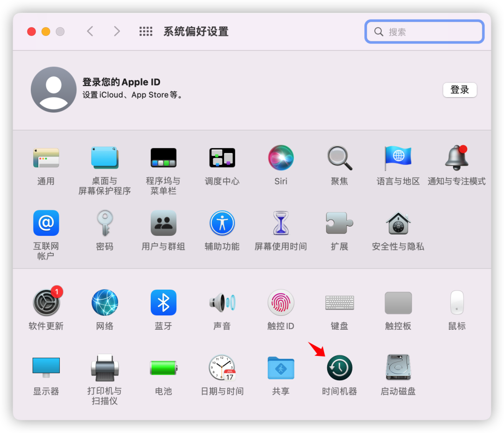This screenshot has width=504, height=433.
Task: Open Dock & Menu Bar (程序坞与菜单栏) pane
Action: click(163, 158)
